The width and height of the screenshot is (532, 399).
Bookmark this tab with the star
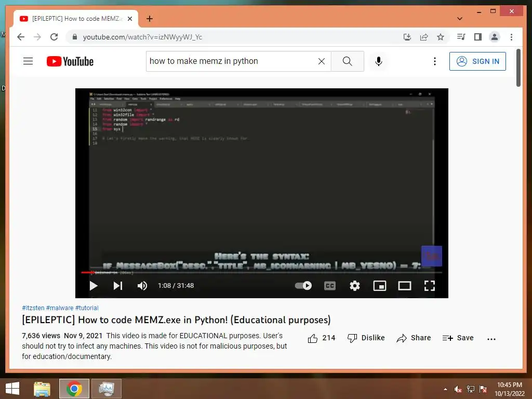coord(441,37)
